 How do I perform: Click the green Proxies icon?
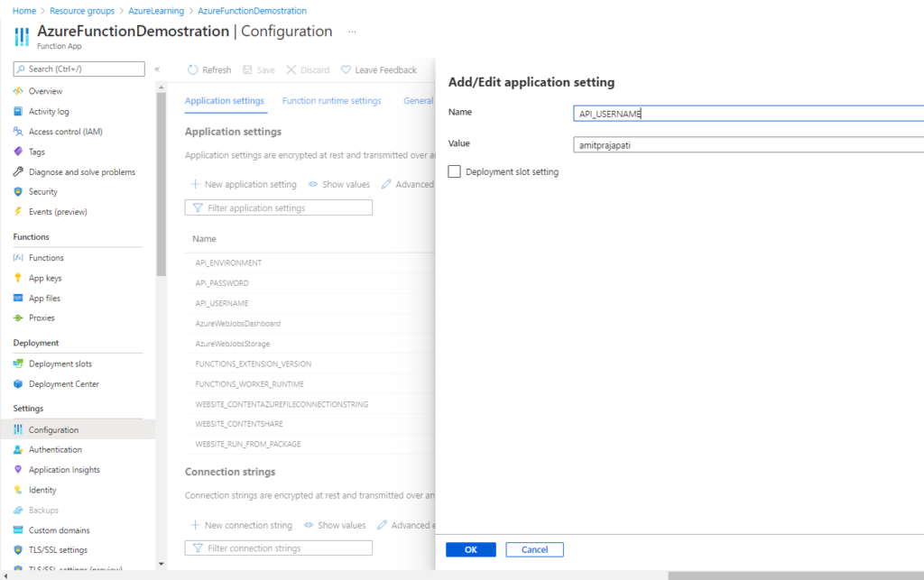18,318
